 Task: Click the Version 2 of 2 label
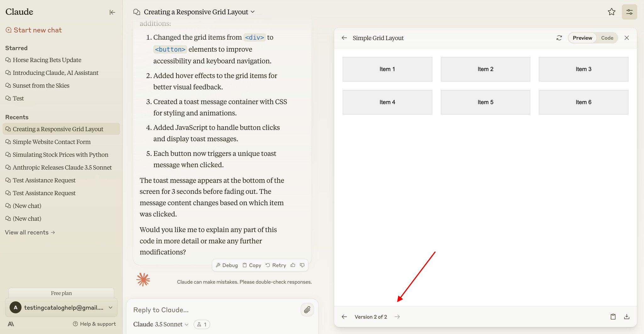pos(371,317)
